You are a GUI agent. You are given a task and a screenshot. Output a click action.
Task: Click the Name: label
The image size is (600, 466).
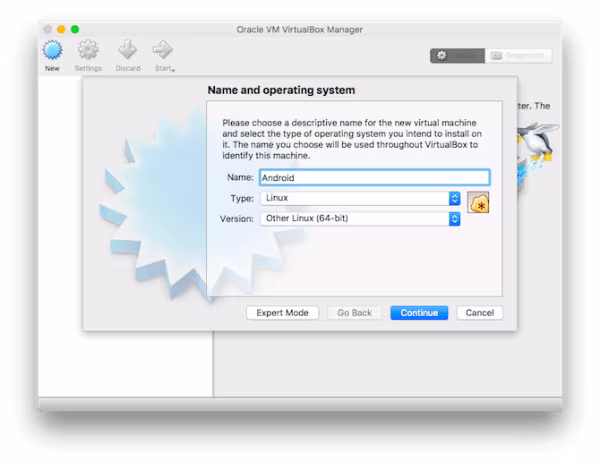[240, 177]
